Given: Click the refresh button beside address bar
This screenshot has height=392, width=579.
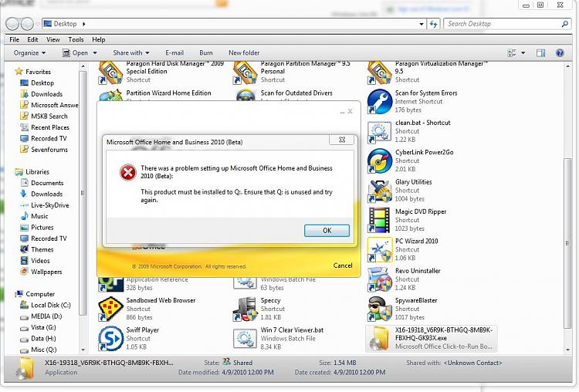Looking at the screenshot, I should (433, 24).
